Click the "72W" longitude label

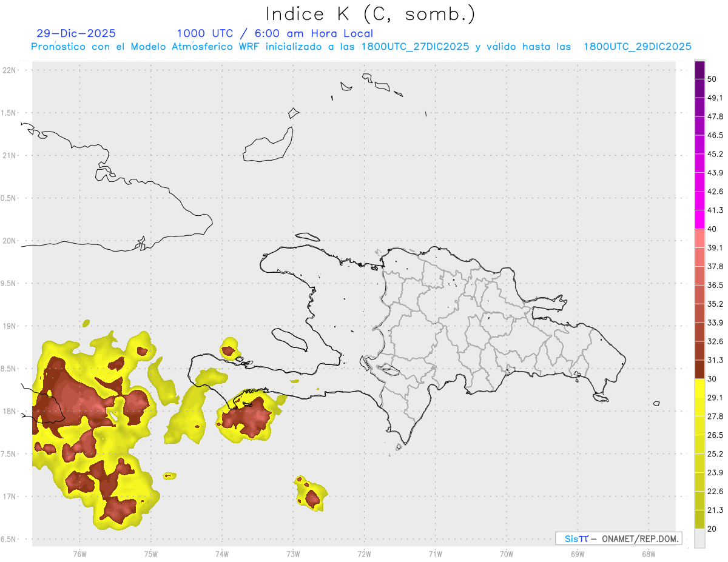pyautogui.click(x=364, y=554)
